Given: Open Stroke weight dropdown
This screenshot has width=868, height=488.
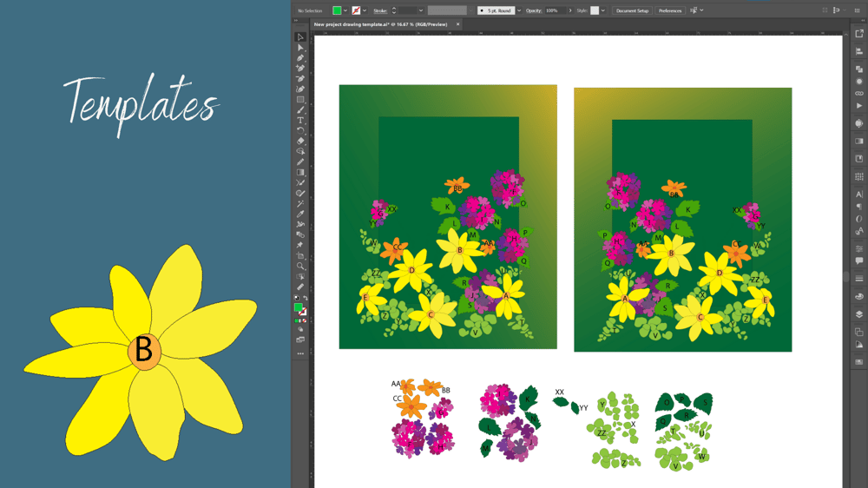Looking at the screenshot, I should click(421, 10).
